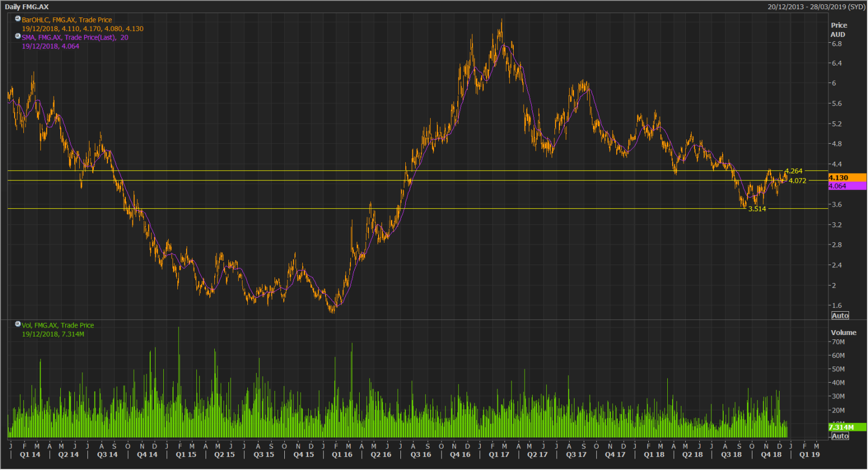Click the OHLC values 19/12/2018, 4.110, 4.170 line
This screenshot has height=470, width=868.
[82, 29]
